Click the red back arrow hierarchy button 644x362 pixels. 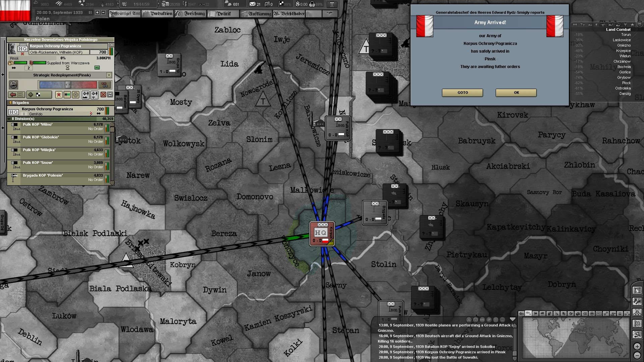pyautogui.click(x=16, y=95)
